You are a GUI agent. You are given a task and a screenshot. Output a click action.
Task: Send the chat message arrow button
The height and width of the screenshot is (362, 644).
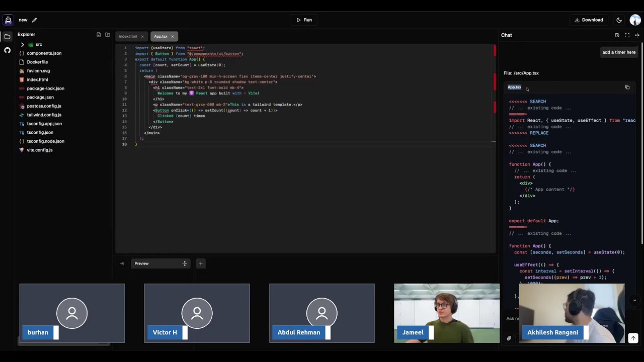633,338
